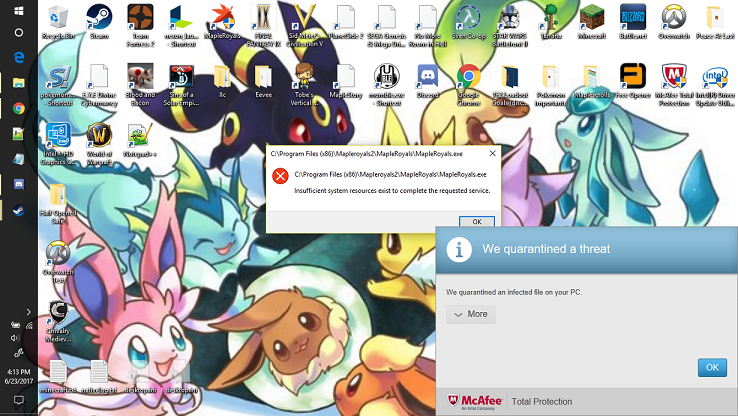
Task: Select the pokemon Shortcut icon
Action: (58, 85)
